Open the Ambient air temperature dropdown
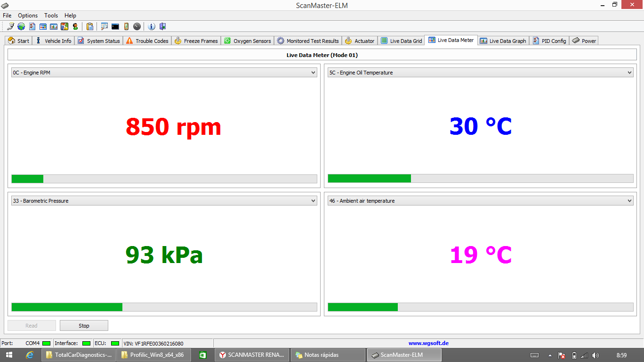Screen dimensions: 644x362 point(630,201)
